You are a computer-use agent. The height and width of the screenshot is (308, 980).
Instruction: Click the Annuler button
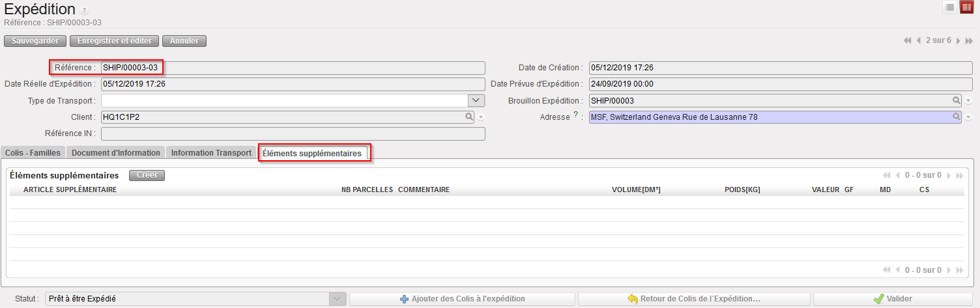184,41
